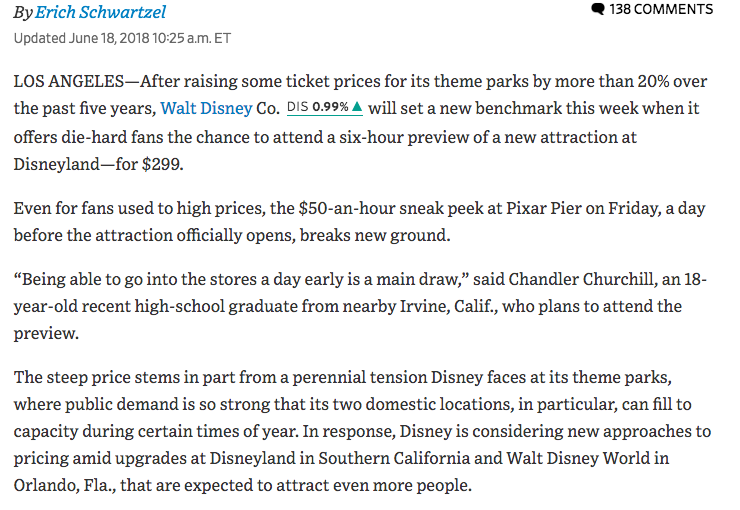The height and width of the screenshot is (510, 740).
Task: Click the LOS ANGELES dateline text
Action: 69,81
